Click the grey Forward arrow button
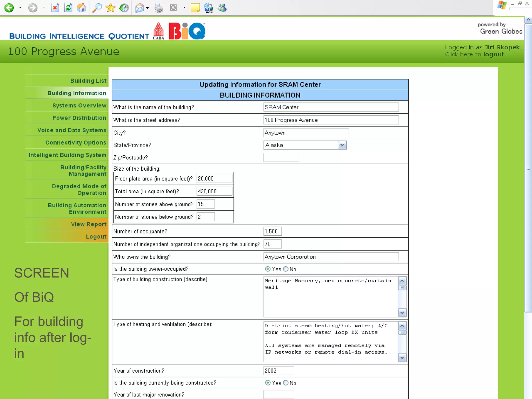 pos(33,8)
